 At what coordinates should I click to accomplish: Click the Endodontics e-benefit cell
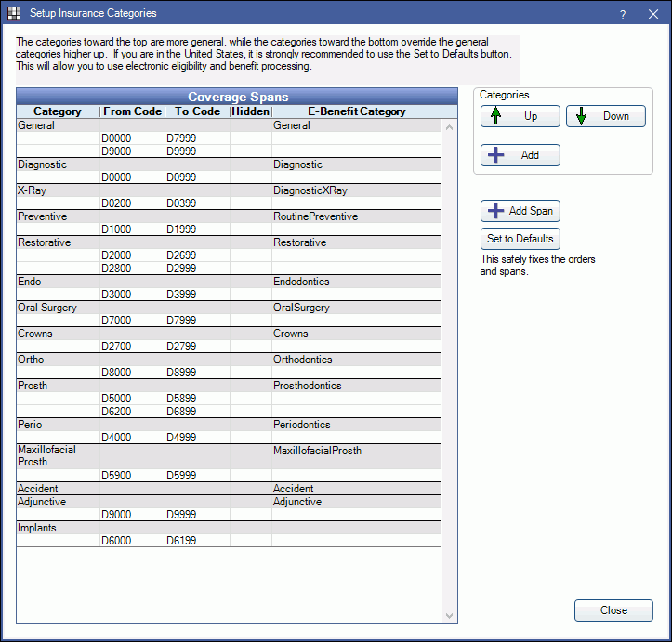point(357,282)
